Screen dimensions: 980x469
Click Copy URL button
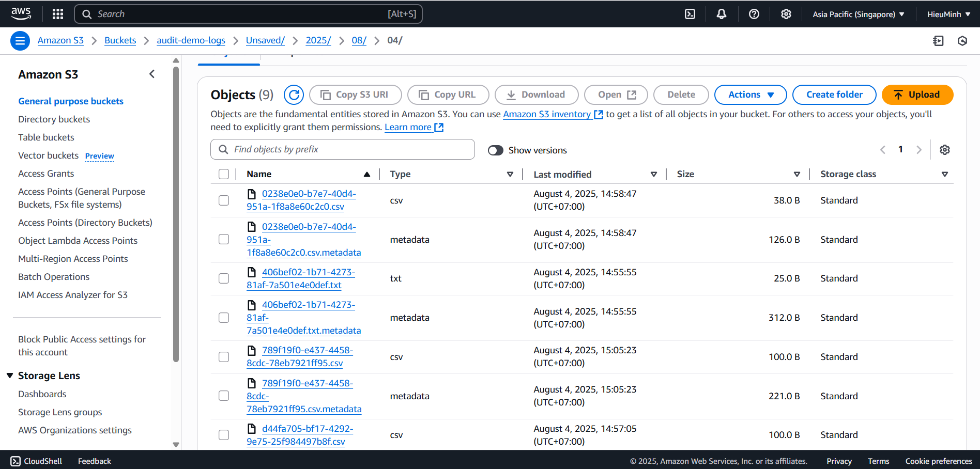(x=448, y=95)
